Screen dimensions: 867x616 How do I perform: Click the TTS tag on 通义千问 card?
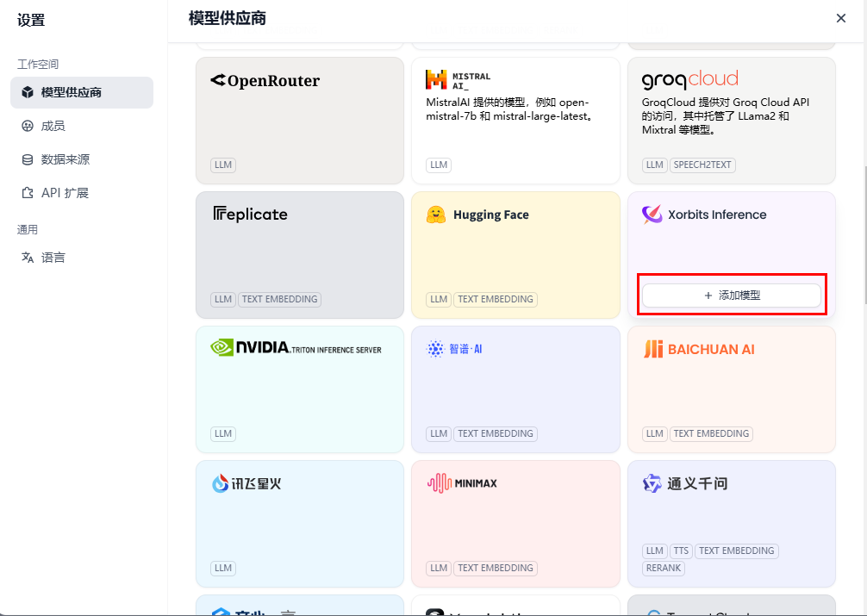(681, 551)
